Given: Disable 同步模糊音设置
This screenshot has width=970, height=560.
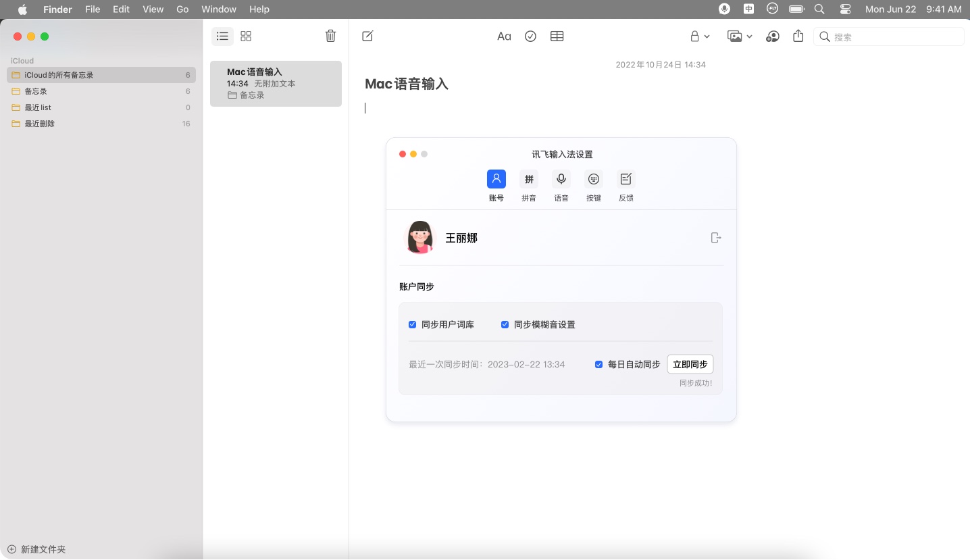Looking at the screenshot, I should point(505,324).
